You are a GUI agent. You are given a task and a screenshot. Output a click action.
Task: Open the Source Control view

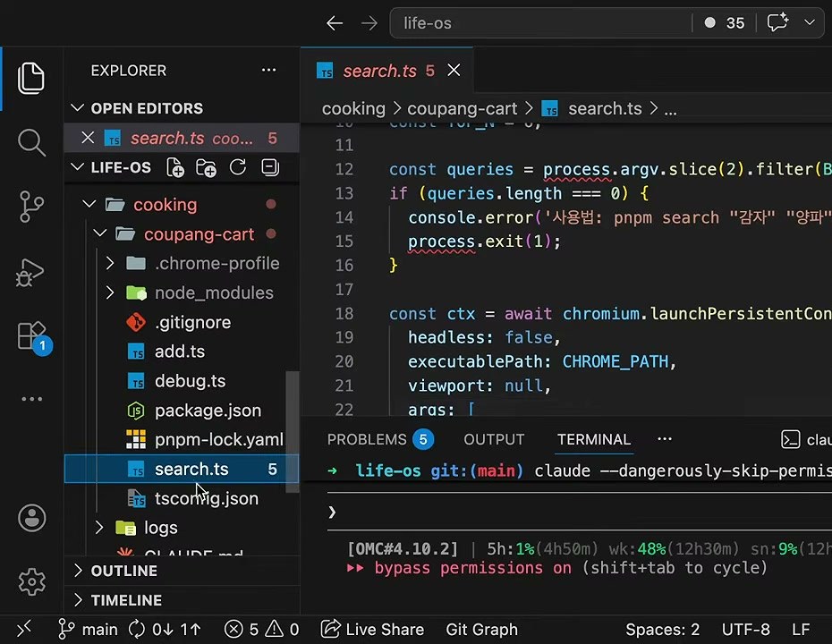(31, 207)
